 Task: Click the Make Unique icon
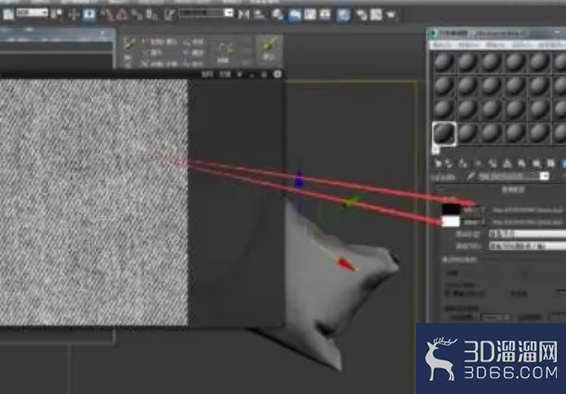[507, 164]
